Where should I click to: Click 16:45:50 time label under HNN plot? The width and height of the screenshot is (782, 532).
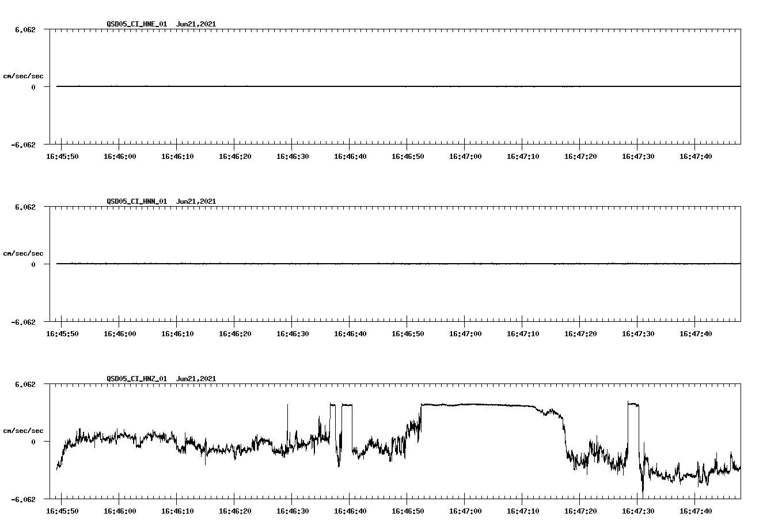62,334
